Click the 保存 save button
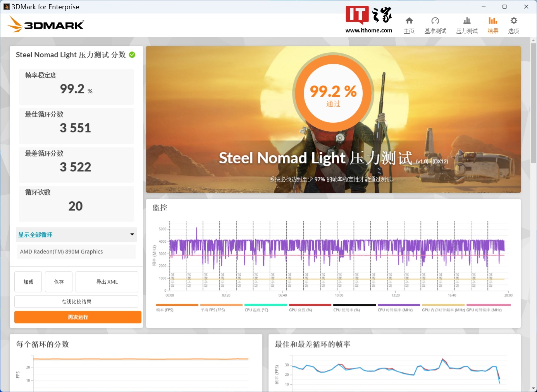 [x=59, y=282]
